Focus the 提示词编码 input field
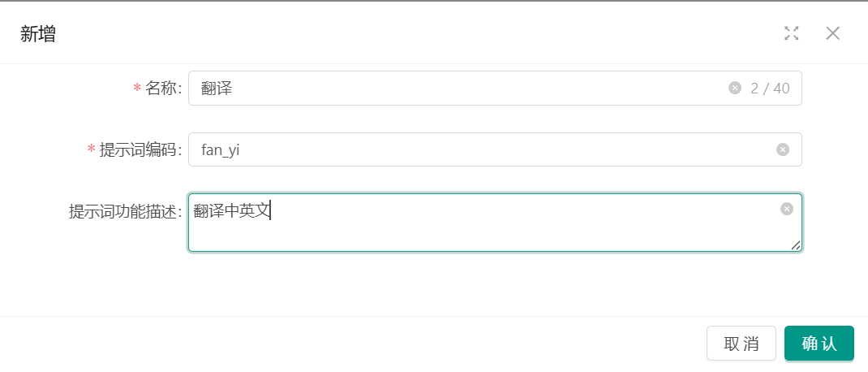The width and height of the screenshot is (868, 372). 487,149
